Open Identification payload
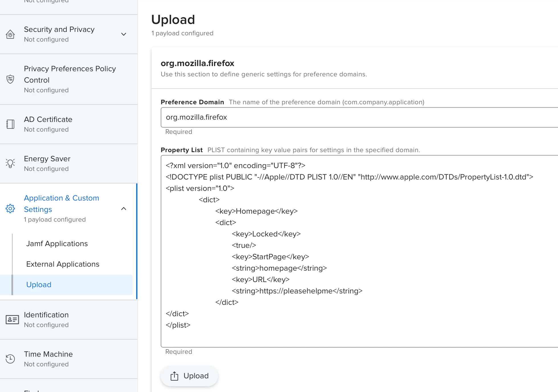 pyautogui.click(x=69, y=320)
